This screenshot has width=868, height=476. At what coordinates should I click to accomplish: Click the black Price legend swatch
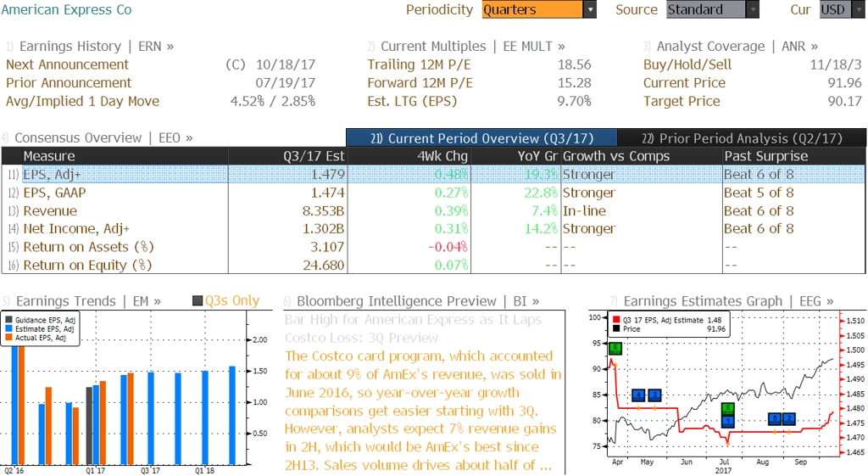[x=616, y=329]
